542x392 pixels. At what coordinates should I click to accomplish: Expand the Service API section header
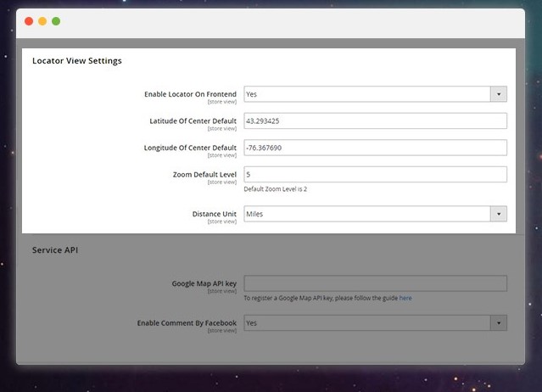[x=55, y=250]
